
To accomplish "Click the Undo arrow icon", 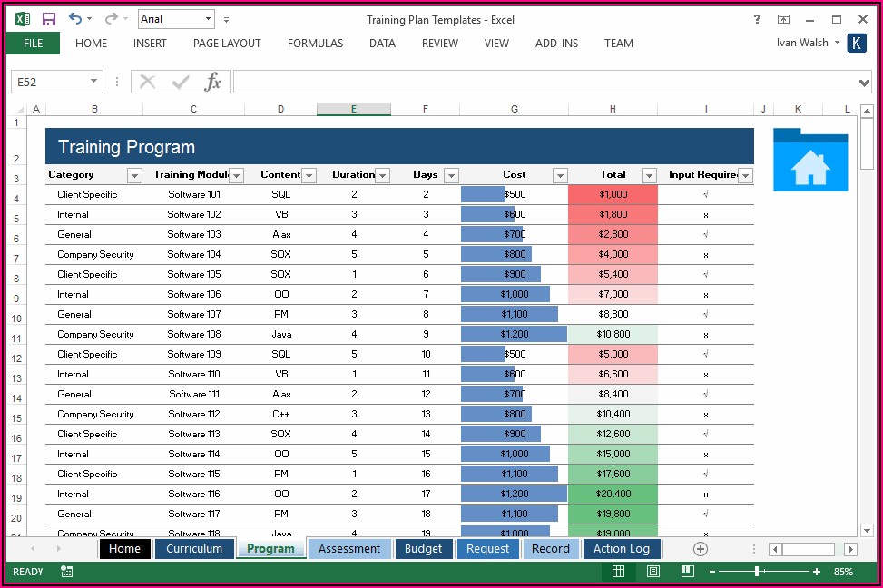I will [74, 19].
